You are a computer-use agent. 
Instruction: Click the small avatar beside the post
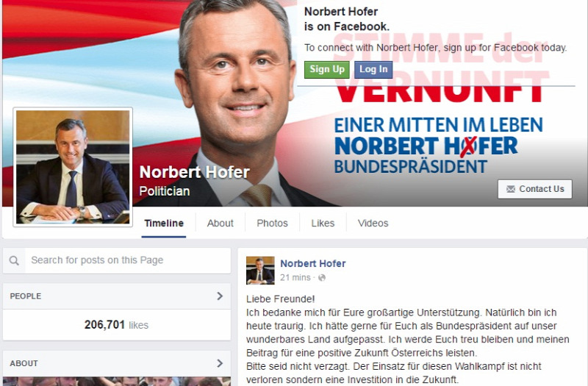[x=260, y=271]
